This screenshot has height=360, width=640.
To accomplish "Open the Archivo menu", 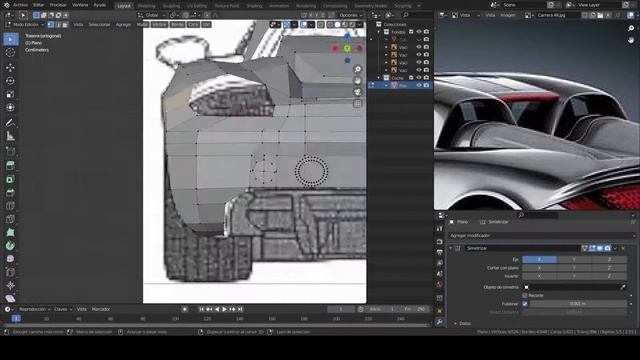I will (x=20, y=5).
